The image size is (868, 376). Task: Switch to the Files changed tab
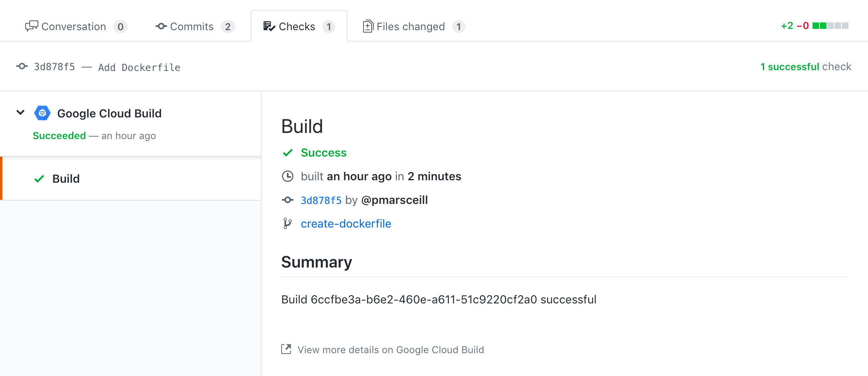(x=410, y=26)
